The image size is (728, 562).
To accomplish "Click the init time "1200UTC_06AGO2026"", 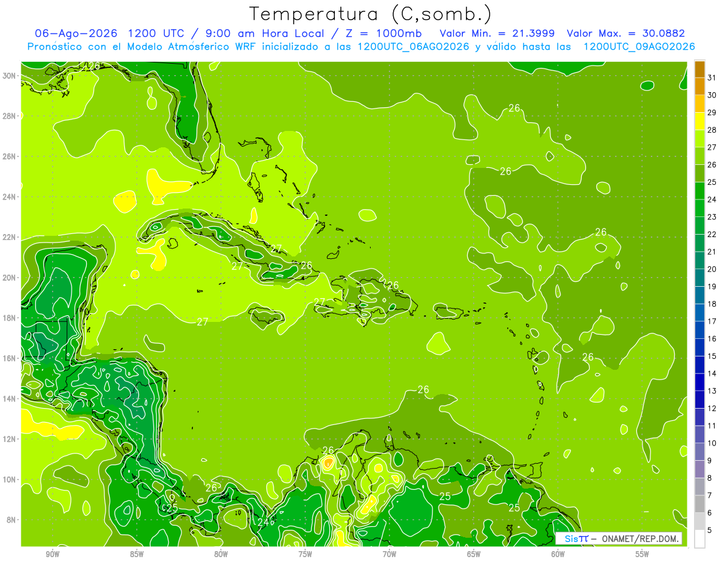I will (x=413, y=47).
